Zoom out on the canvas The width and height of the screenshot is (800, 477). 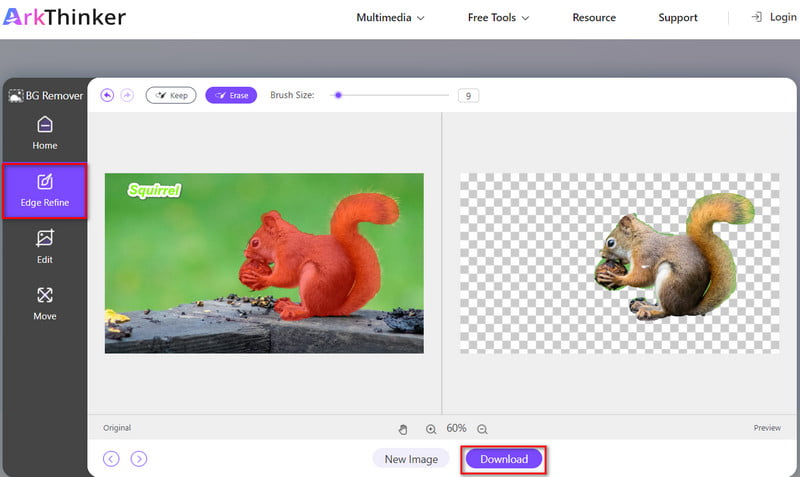[x=482, y=430]
